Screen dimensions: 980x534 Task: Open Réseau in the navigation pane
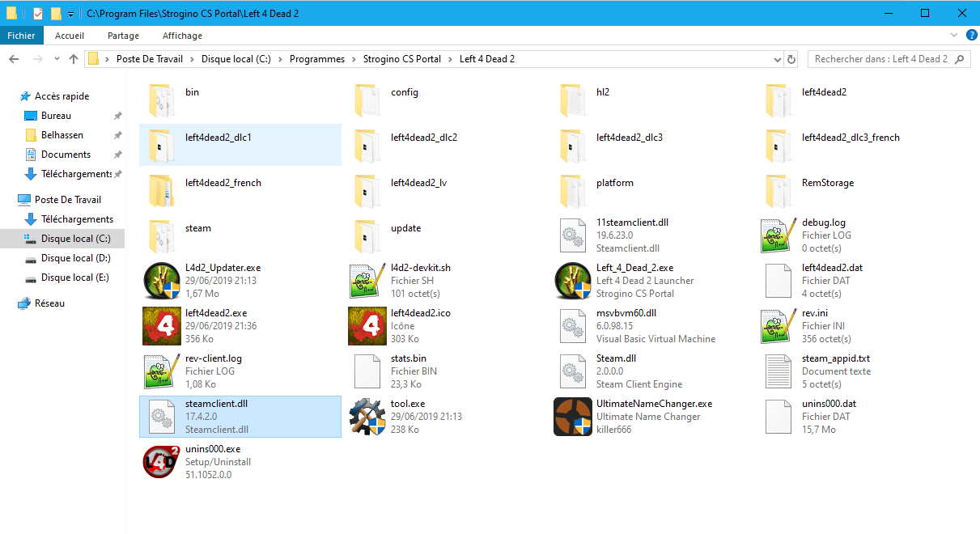[x=49, y=303]
